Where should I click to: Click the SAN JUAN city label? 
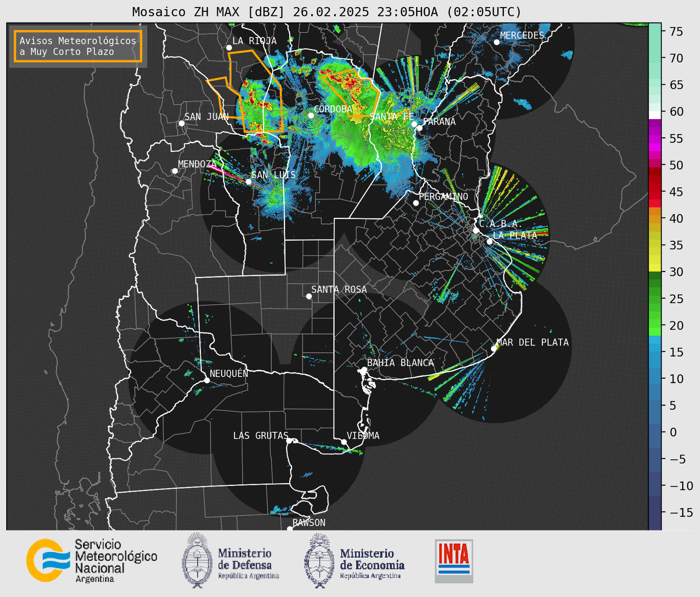pyautogui.click(x=206, y=117)
